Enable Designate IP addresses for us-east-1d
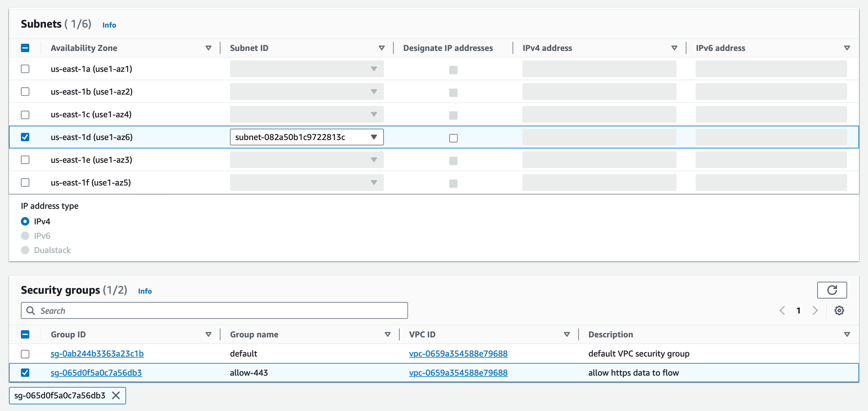The height and width of the screenshot is (411, 868). pos(453,138)
